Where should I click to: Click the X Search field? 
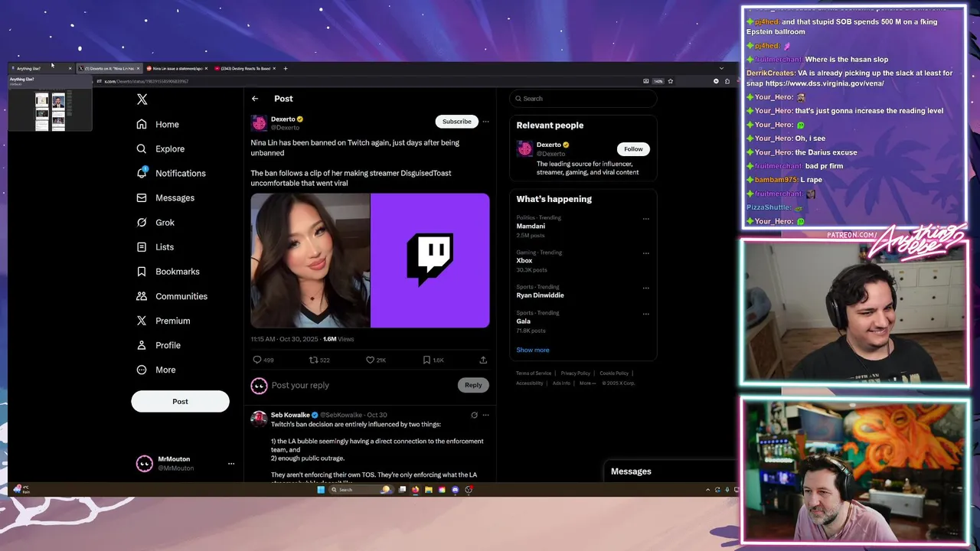[x=583, y=99]
